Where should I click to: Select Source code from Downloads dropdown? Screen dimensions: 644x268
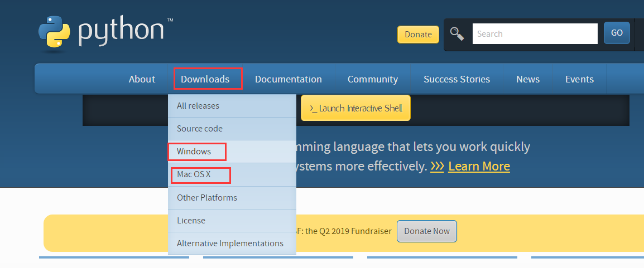click(232, 129)
